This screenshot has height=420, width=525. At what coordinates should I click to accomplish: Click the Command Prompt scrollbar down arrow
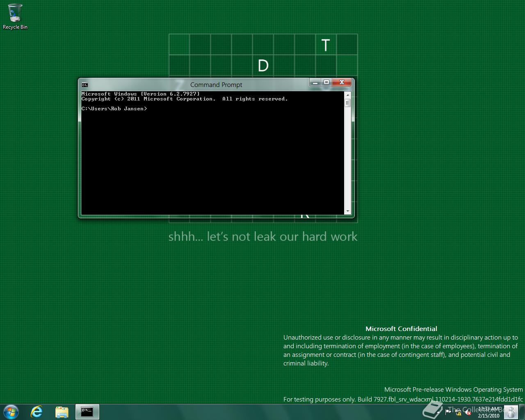(348, 211)
